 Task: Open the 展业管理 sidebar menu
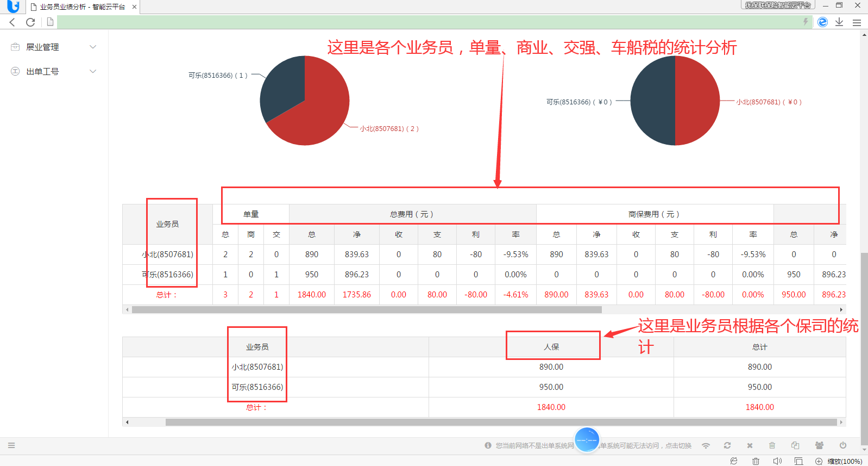pos(54,47)
